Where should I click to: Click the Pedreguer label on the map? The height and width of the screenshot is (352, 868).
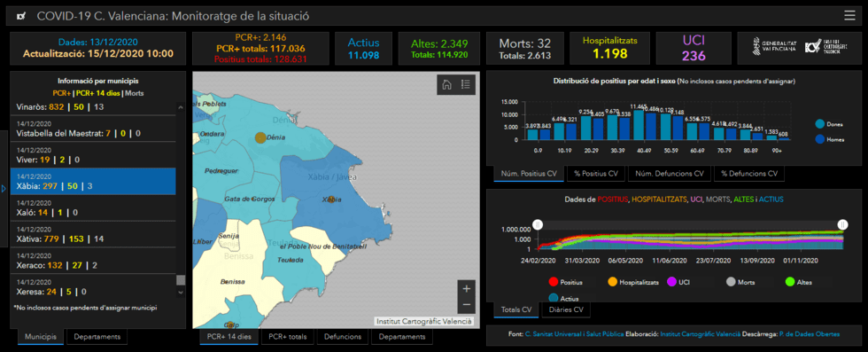(221, 171)
